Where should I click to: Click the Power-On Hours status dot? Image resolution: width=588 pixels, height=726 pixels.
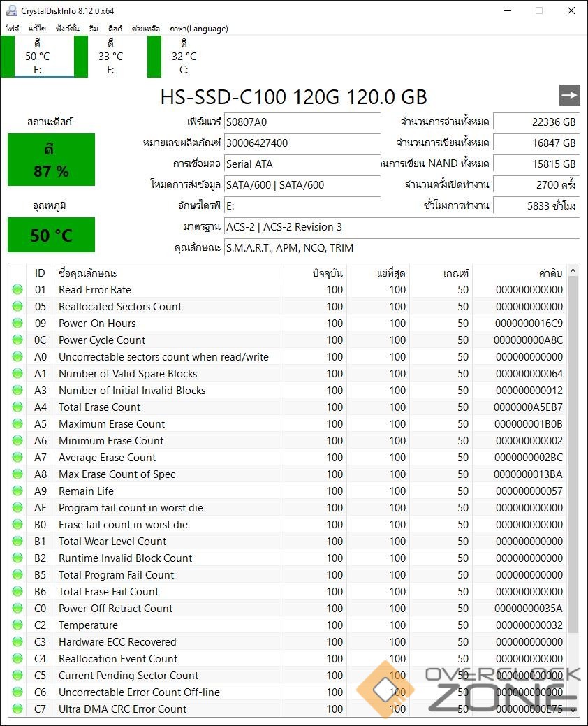17,324
